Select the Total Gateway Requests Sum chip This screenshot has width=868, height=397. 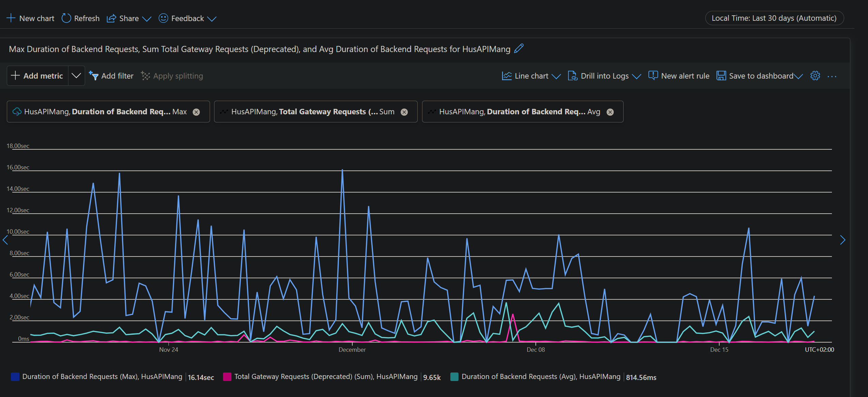316,112
